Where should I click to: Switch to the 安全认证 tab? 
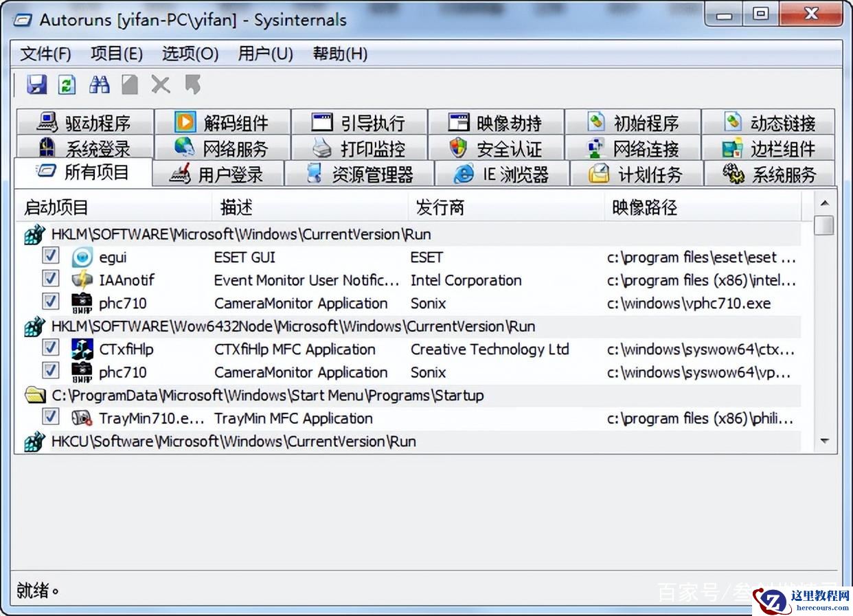(x=496, y=148)
